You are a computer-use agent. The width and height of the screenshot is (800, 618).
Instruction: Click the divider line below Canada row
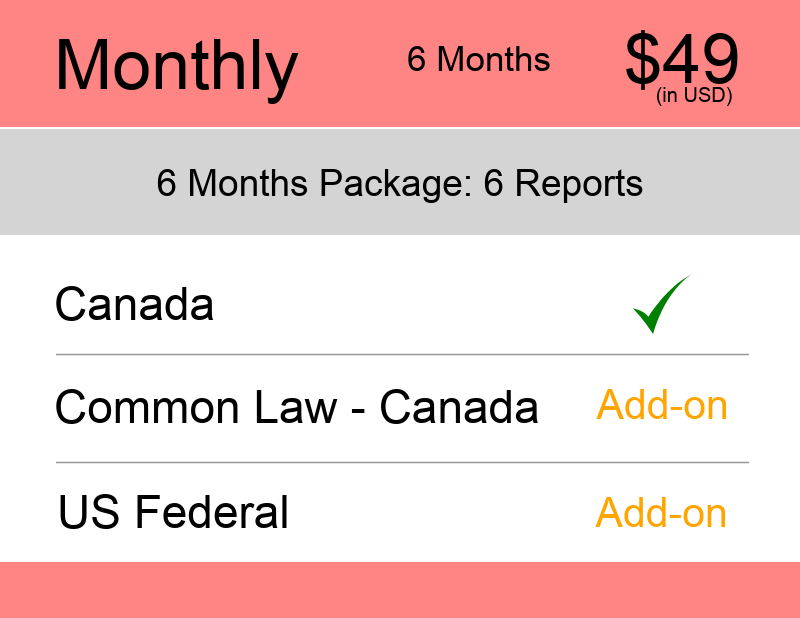[402, 354]
